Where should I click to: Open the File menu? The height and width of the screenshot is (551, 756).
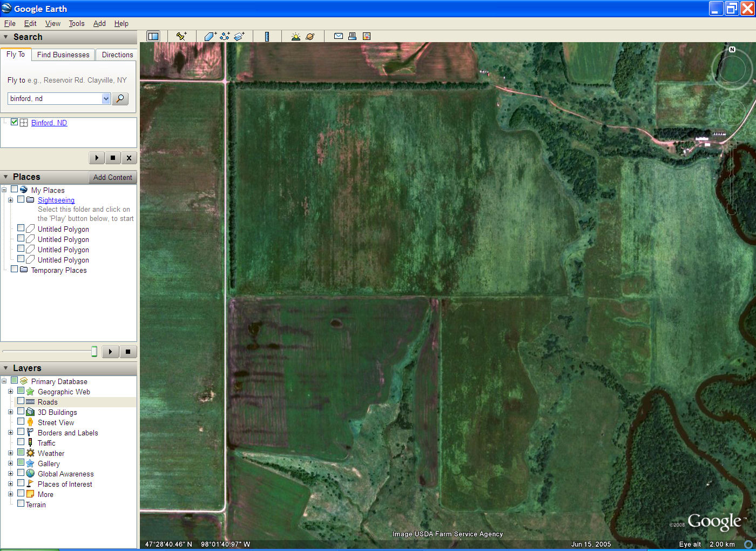[x=10, y=23]
